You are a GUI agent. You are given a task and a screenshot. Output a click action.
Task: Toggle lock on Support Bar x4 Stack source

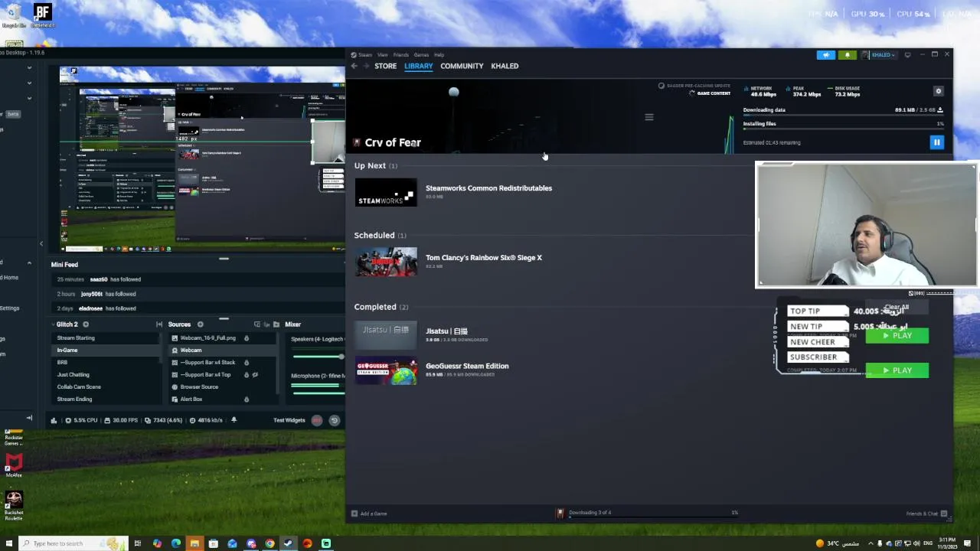tap(247, 363)
